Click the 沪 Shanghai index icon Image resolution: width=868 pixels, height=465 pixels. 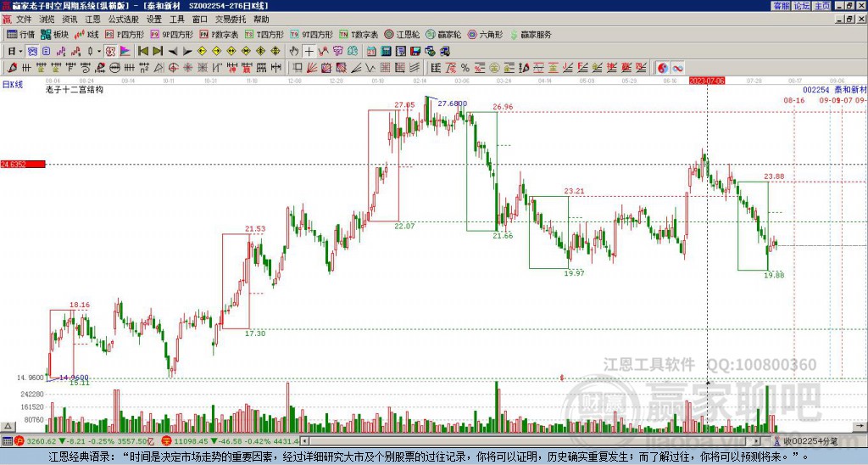(x=19, y=441)
